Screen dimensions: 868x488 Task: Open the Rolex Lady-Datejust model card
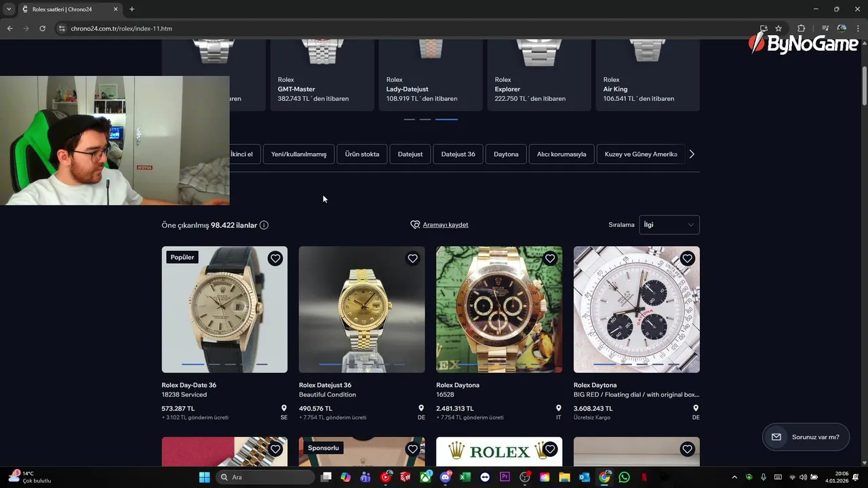[x=431, y=75]
